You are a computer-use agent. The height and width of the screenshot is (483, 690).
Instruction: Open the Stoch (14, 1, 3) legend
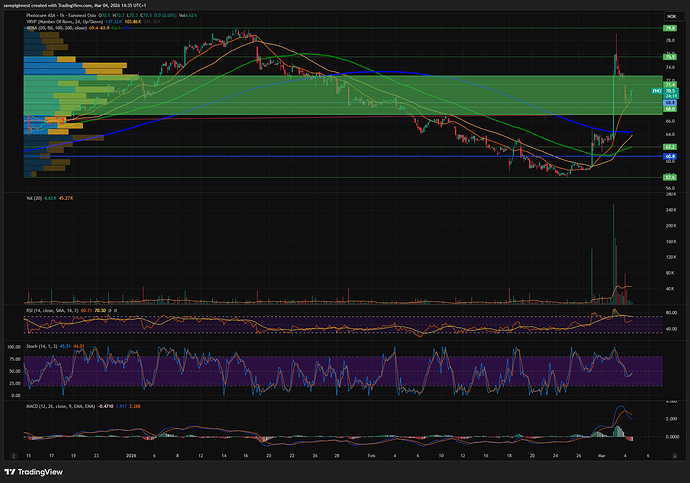click(x=40, y=346)
